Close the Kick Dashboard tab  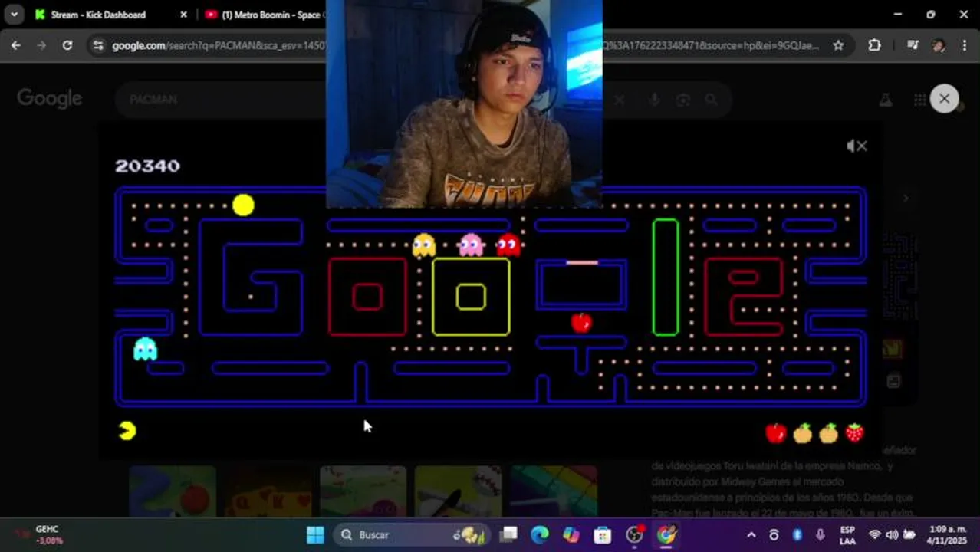pos(183,15)
